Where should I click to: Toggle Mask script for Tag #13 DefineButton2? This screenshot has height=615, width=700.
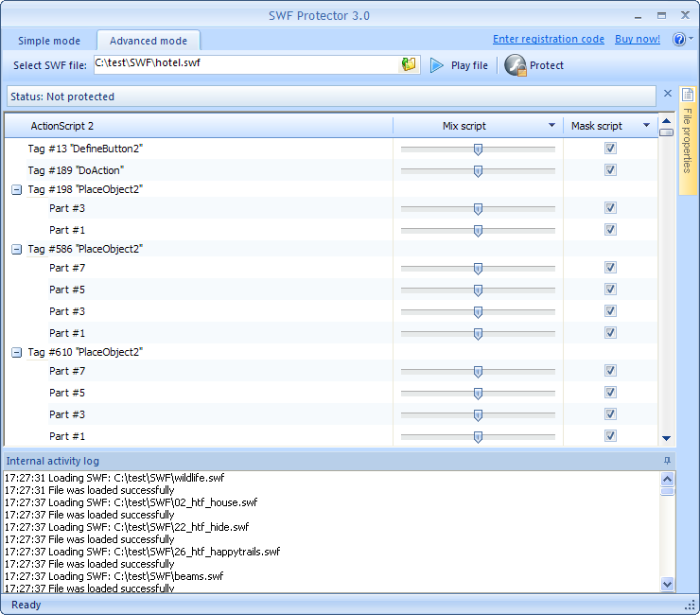pos(610,149)
